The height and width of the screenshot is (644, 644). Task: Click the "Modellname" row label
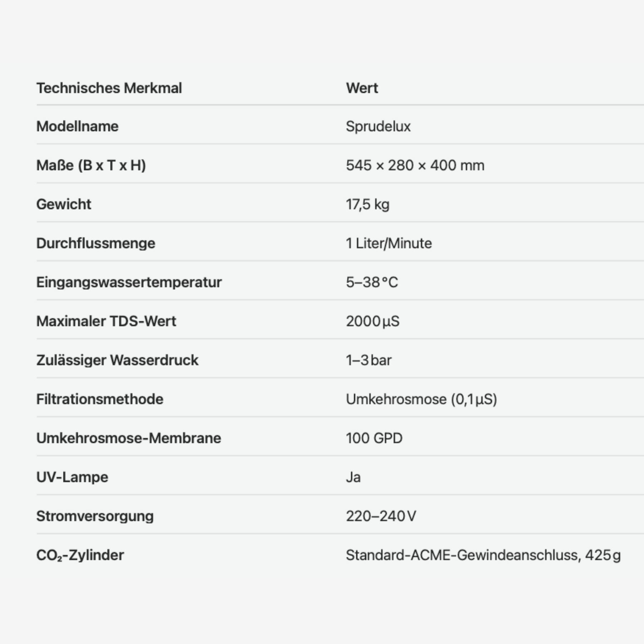click(77, 126)
